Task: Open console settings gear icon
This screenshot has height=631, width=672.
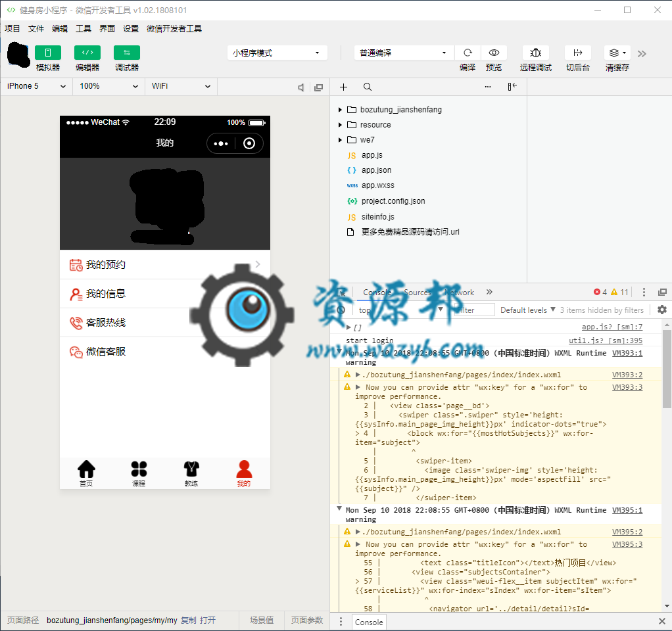Action: point(661,310)
